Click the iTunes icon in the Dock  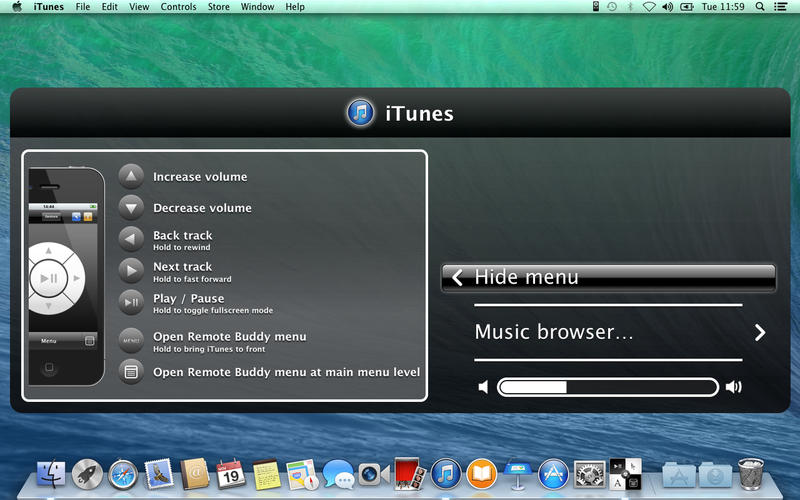pyautogui.click(x=446, y=474)
